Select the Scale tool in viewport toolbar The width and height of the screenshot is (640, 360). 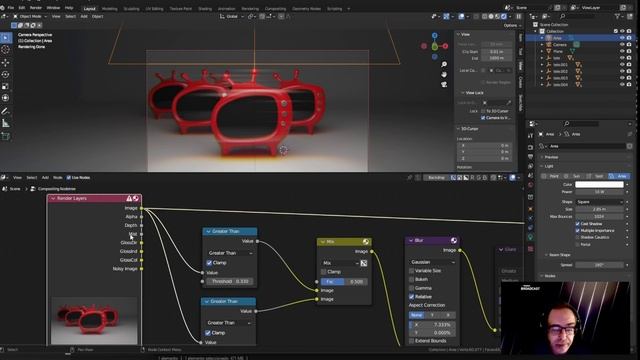pyautogui.click(x=6, y=86)
